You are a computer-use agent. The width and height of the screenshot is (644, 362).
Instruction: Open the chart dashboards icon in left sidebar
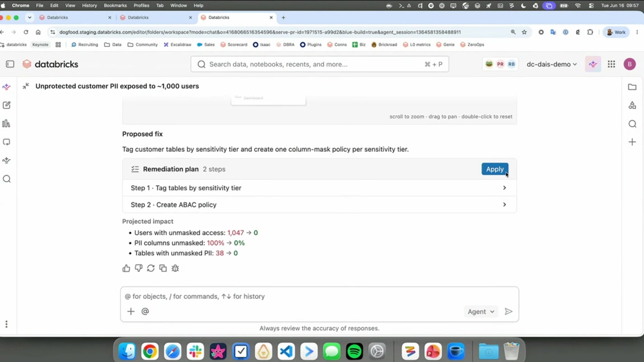(6, 124)
